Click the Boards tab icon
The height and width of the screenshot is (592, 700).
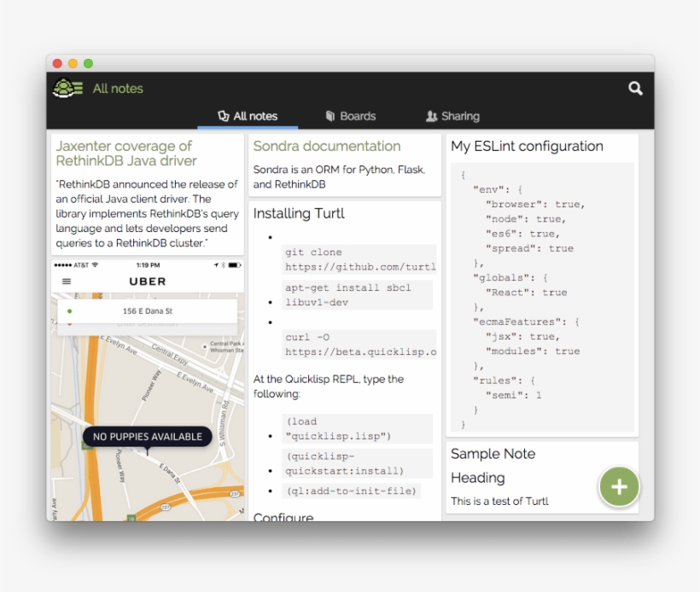(330, 116)
